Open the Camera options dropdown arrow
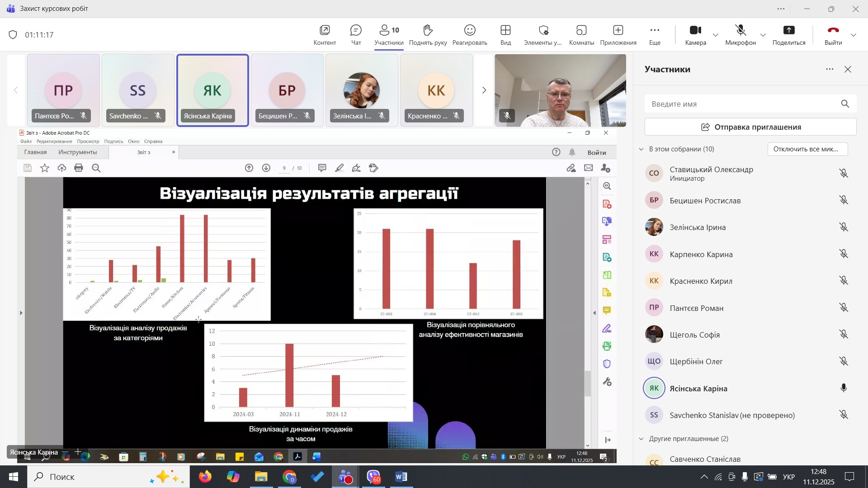 716,35
